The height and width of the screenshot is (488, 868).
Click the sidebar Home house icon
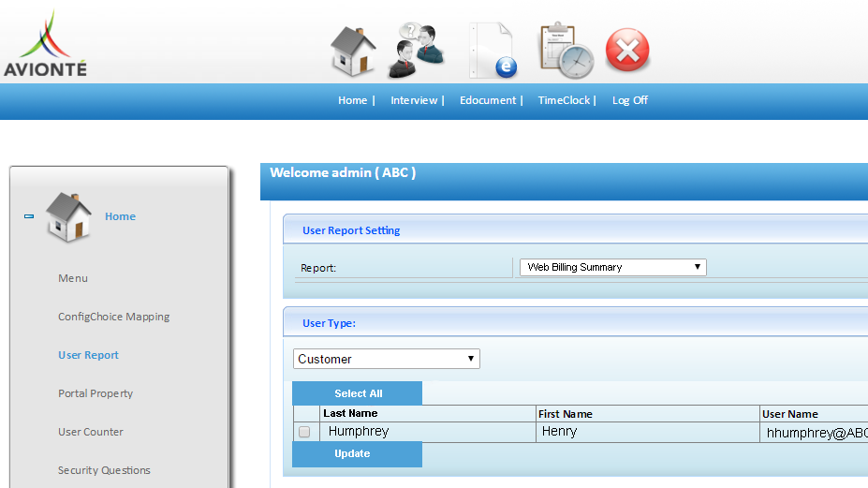(x=68, y=217)
